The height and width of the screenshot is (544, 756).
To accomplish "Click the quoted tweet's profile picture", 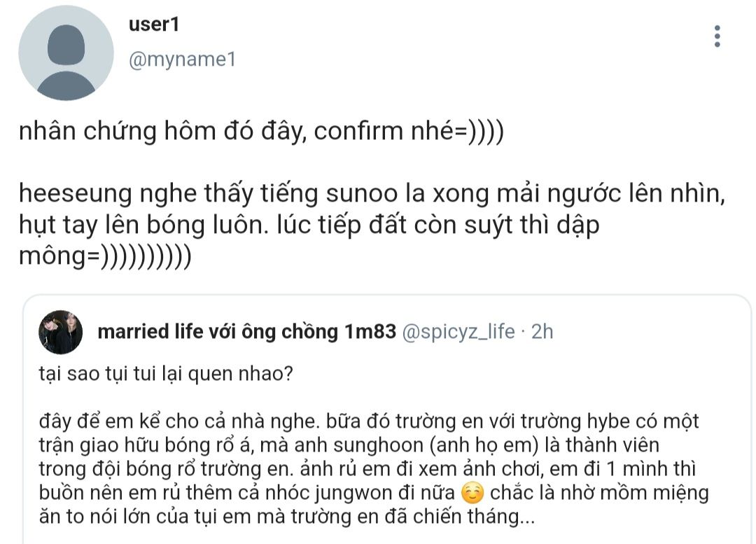I will [61, 331].
